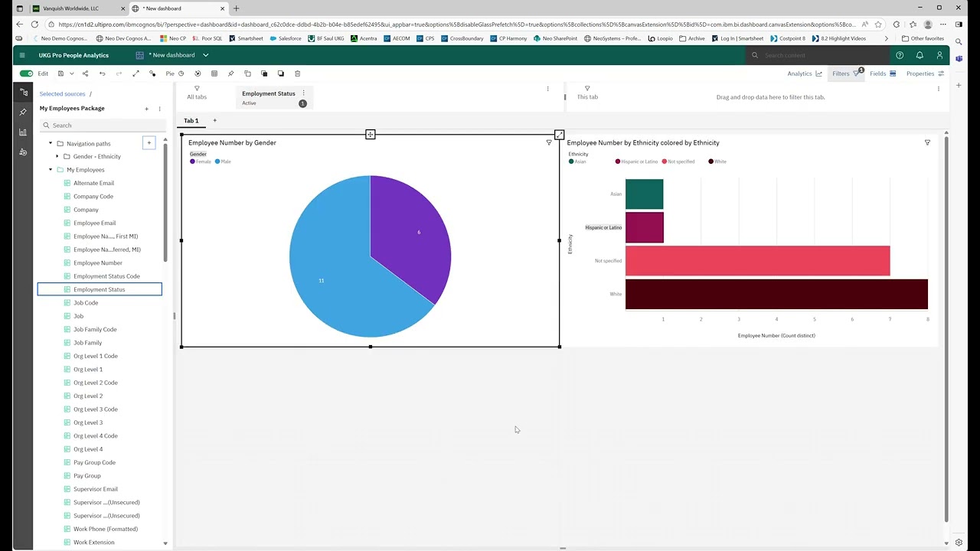Open the Salesforce bookmark
The width and height of the screenshot is (980, 551).
[x=286, y=38]
